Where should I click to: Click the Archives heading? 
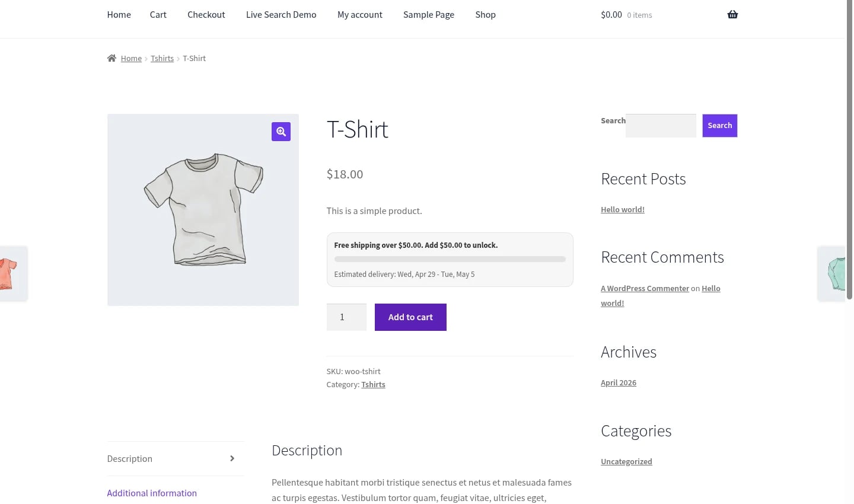(629, 352)
